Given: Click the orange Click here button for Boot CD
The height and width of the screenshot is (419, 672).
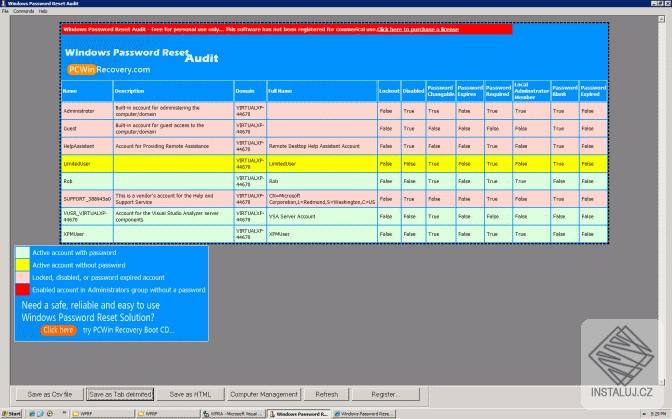Looking at the screenshot, I should 58,330.
